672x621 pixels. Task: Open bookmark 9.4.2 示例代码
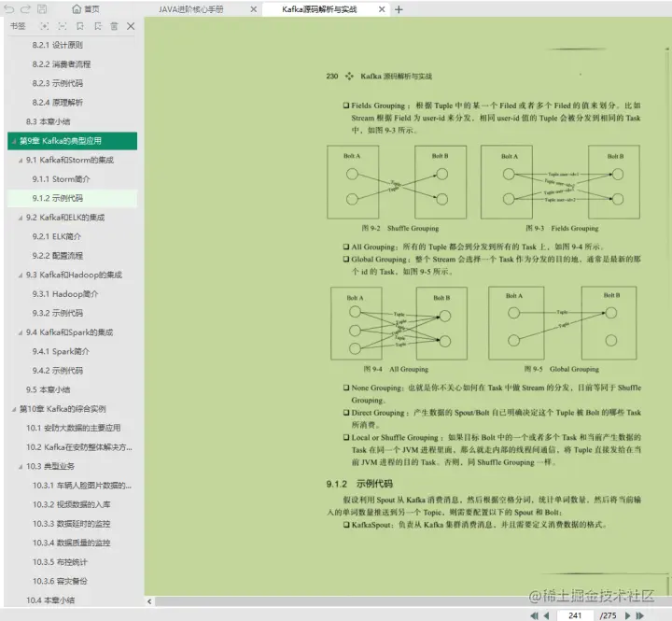[x=58, y=371]
